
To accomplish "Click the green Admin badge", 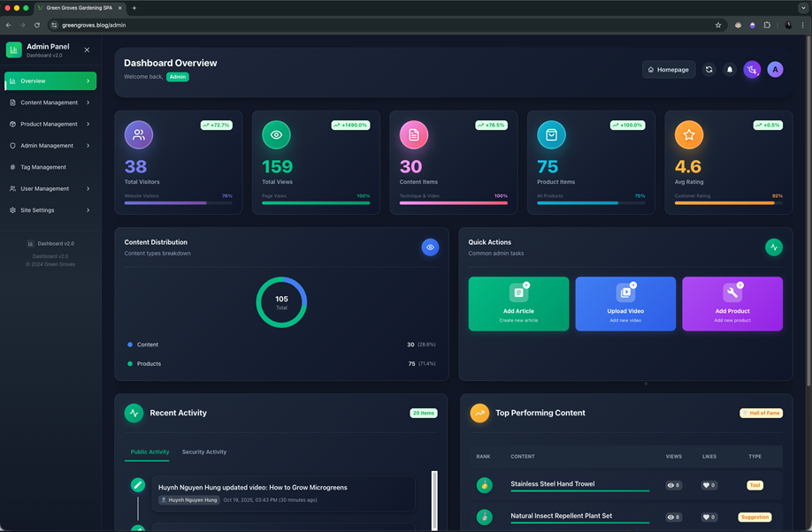I will (x=178, y=77).
